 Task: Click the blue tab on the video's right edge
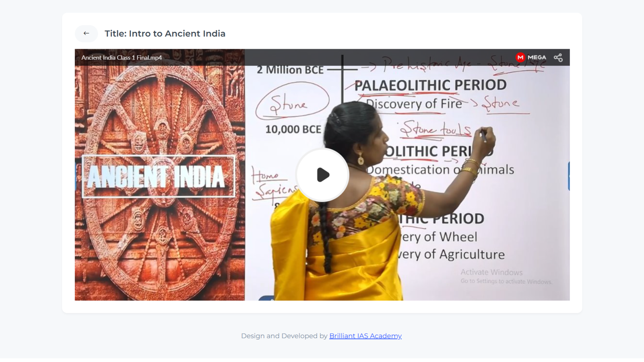coord(569,176)
